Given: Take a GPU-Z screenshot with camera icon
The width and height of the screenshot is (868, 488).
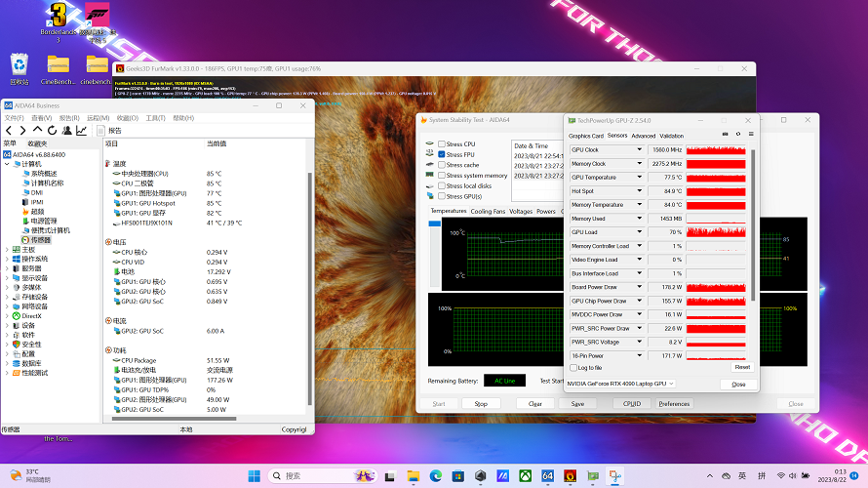Looking at the screenshot, I should tap(726, 134).
